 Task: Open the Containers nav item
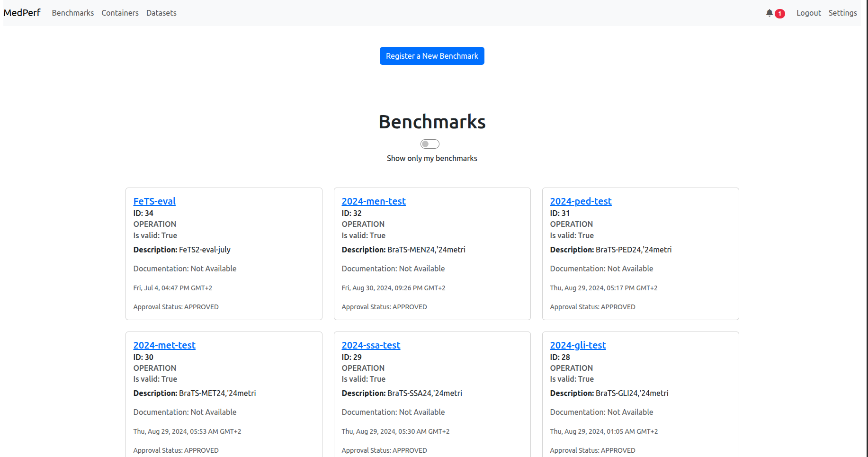(x=120, y=13)
